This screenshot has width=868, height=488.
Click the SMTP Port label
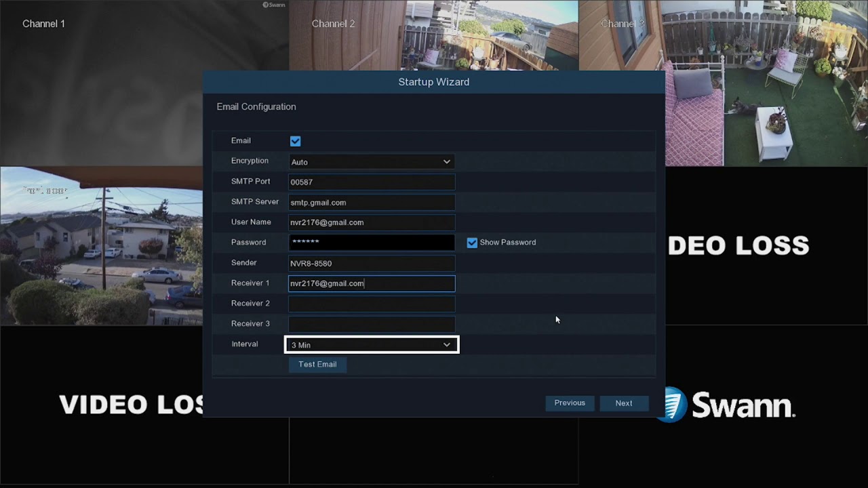click(x=250, y=182)
